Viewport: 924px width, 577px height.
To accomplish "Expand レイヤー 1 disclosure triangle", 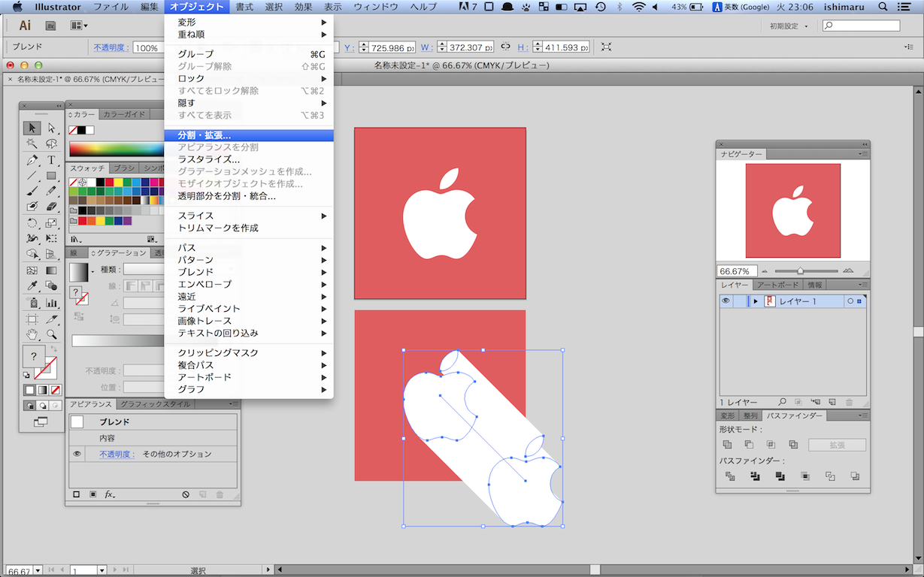I will (x=756, y=301).
